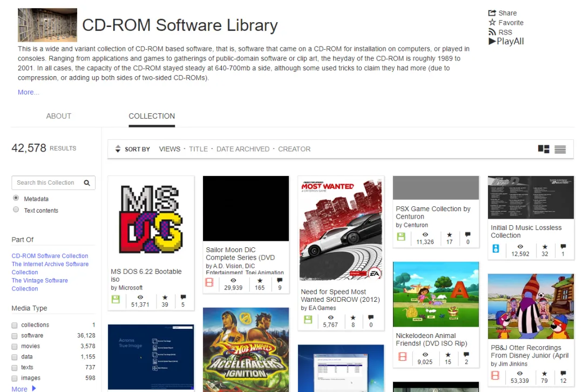The image size is (583, 392).
Task: Click MS DOS 6.22 software floppy icon
Action: [116, 299]
